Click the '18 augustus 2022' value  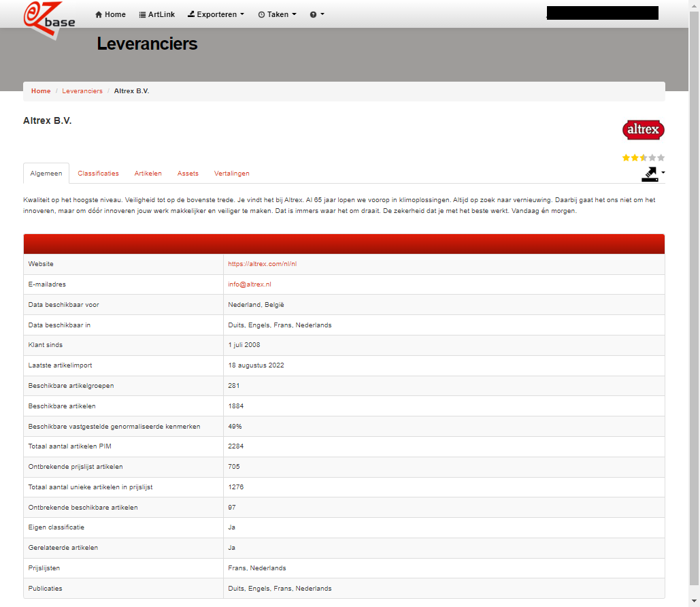pyautogui.click(x=256, y=365)
